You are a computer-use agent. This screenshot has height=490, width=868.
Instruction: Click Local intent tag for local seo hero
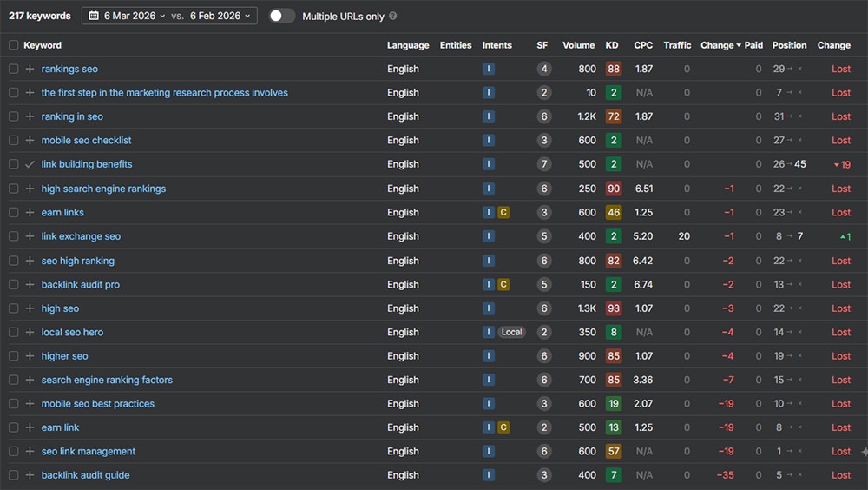point(511,332)
